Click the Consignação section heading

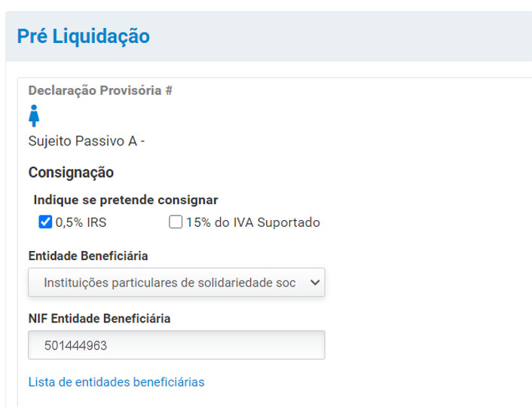[x=71, y=173]
